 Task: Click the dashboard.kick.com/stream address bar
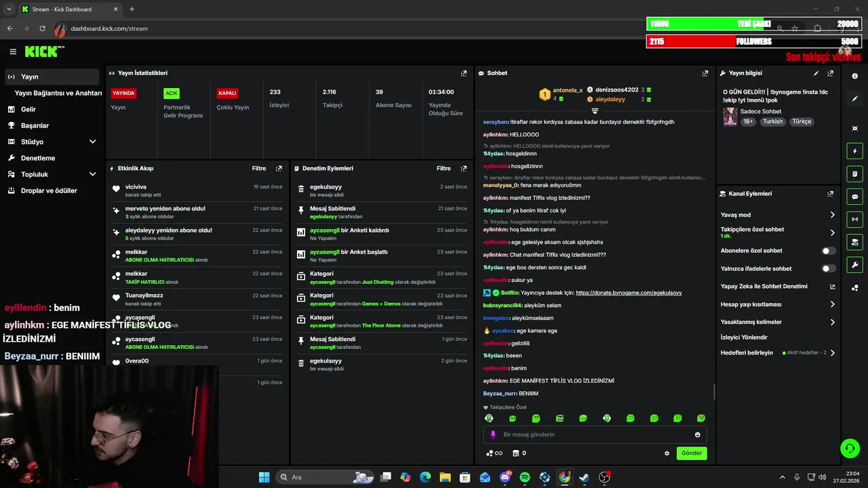[x=109, y=28]
